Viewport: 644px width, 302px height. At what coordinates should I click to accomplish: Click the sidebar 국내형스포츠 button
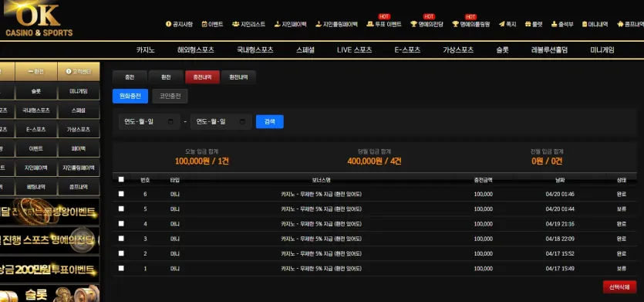click(36, 110)
